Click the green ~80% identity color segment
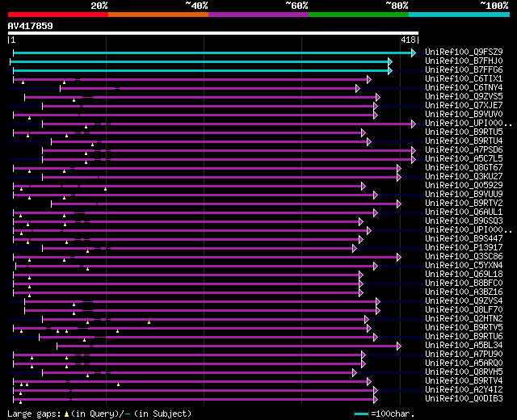Image resolution: width=517 pixels, height=420 pixels. coord(359,15)
